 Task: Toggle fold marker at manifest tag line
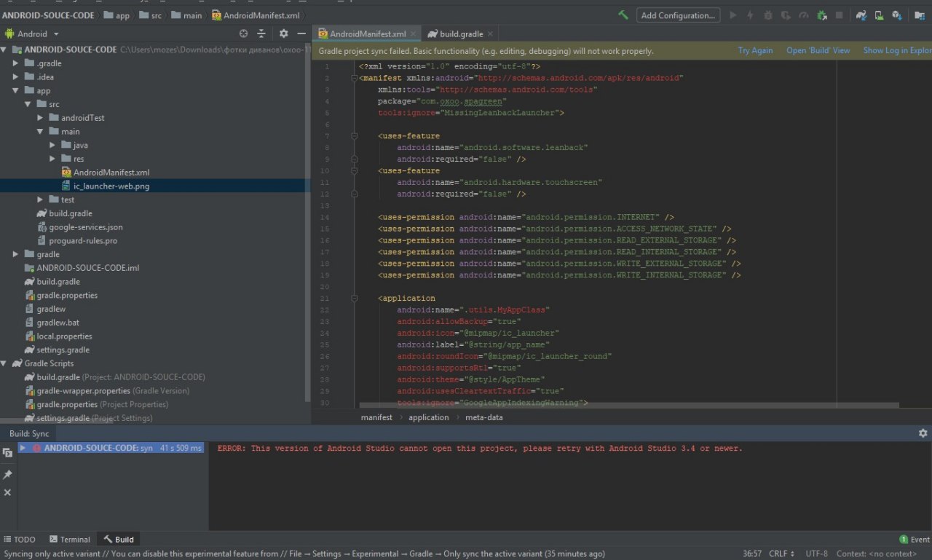[x=355, y=78]
